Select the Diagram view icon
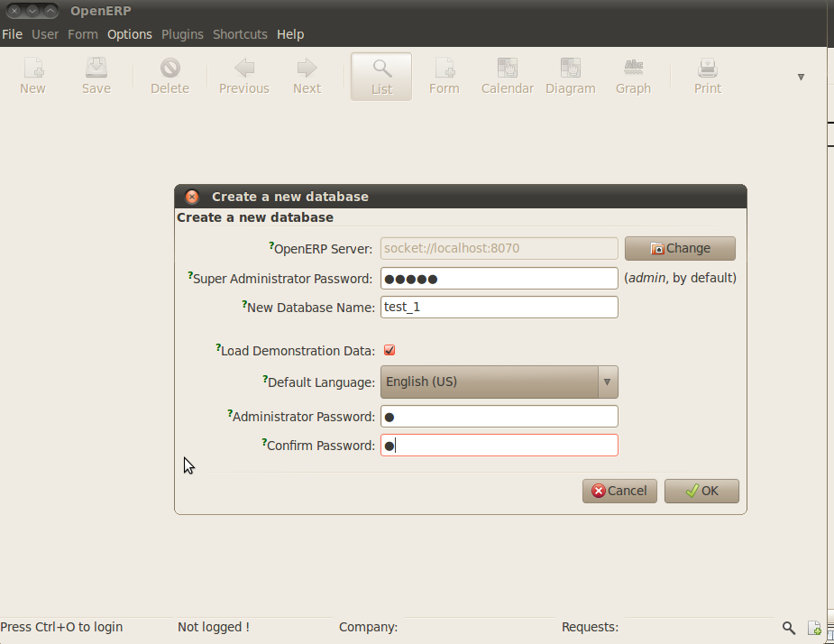Viewport: 834px width, 644px height. point(570,76)
